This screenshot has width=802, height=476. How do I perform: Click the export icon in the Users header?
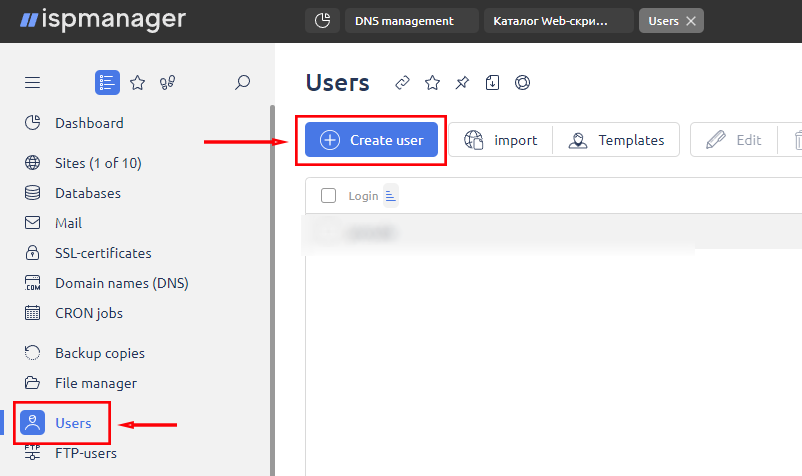[x=492, y=83]
